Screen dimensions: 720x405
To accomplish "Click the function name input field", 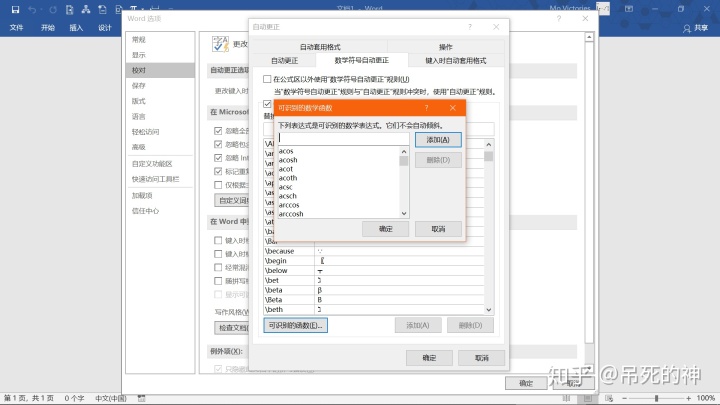I will 343,138.
